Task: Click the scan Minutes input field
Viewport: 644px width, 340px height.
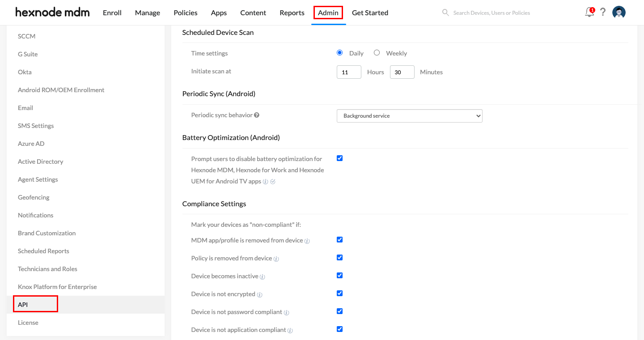Action: (x=402, y=72)
